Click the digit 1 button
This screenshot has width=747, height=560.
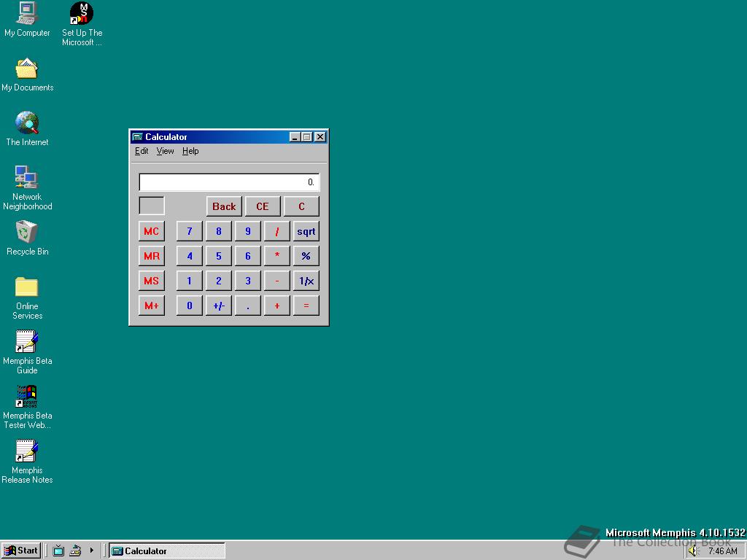190,281
